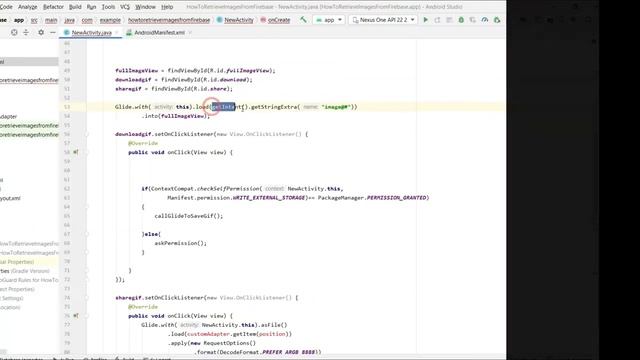Click the PERMISSION_GRANTED constant
The height and width of the screenshot is (360, 640).
(396, 198)
